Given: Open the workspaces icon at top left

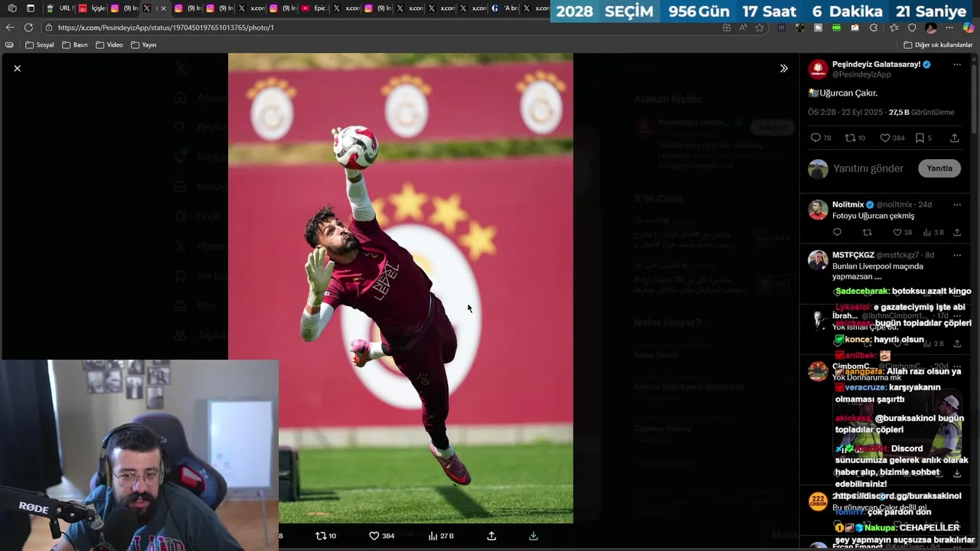Looking at the screenshot, I should pyautogui.click(x=11, y=8).
